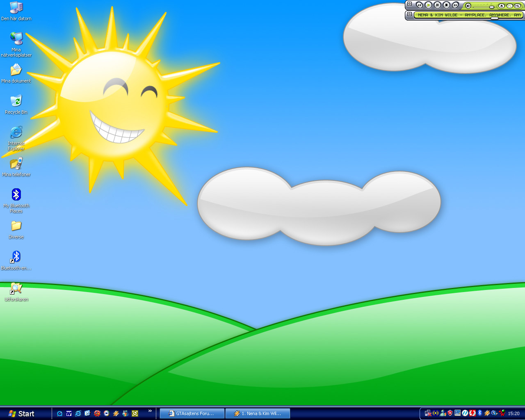
Task: Toggle the Winamp media library ML button
Action: tap(517, 6)
